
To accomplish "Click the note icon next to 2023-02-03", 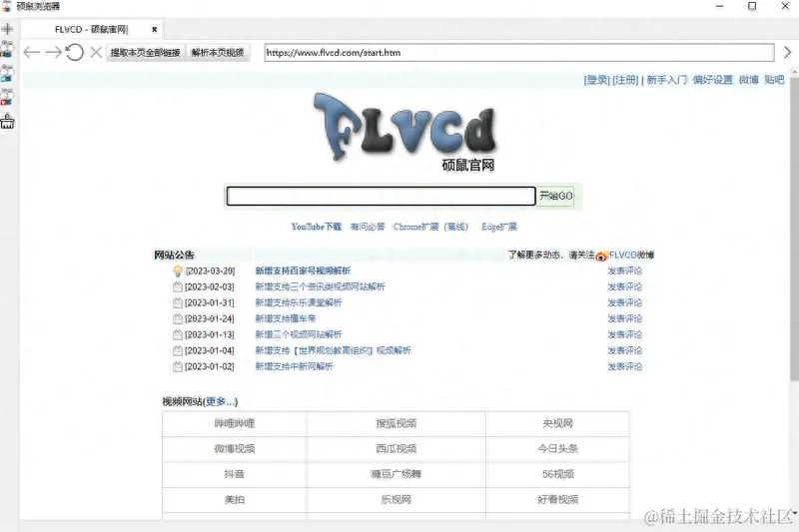I will 178,286.
